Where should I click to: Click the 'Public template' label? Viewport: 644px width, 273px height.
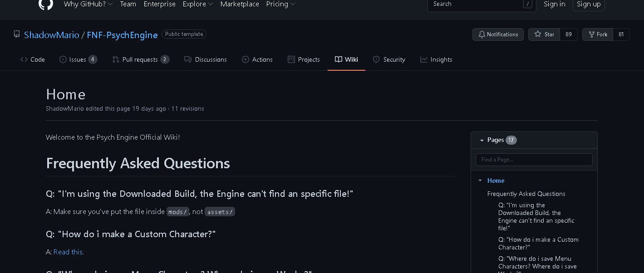184,34
